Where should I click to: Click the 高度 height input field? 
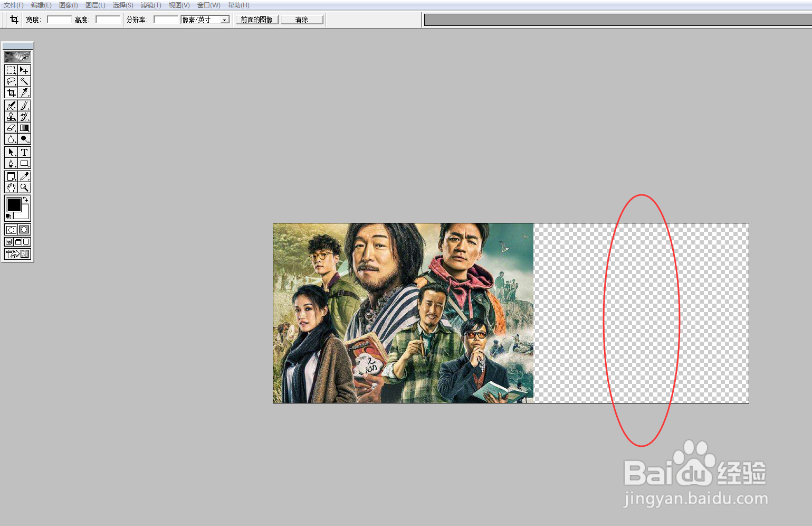click(108, 20)
